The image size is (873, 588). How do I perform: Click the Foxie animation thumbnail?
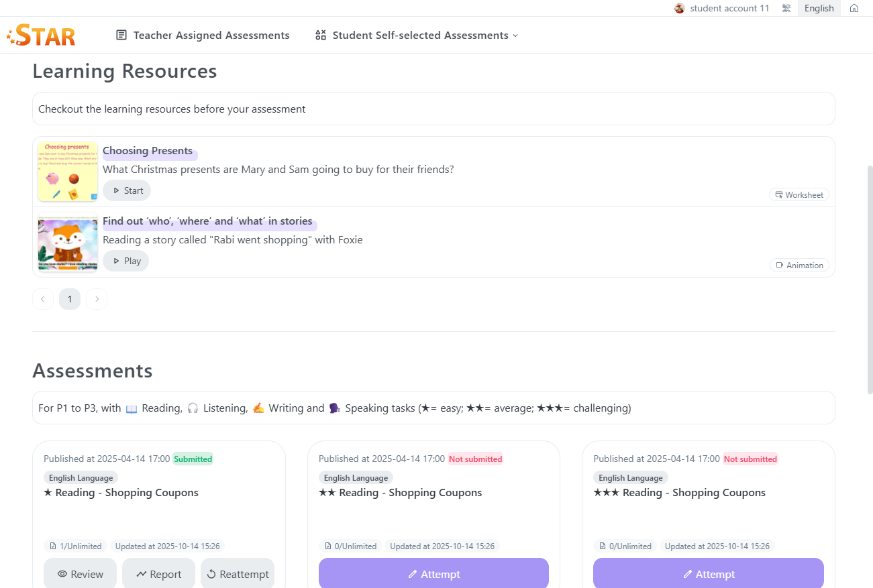[x=68, y=242]
